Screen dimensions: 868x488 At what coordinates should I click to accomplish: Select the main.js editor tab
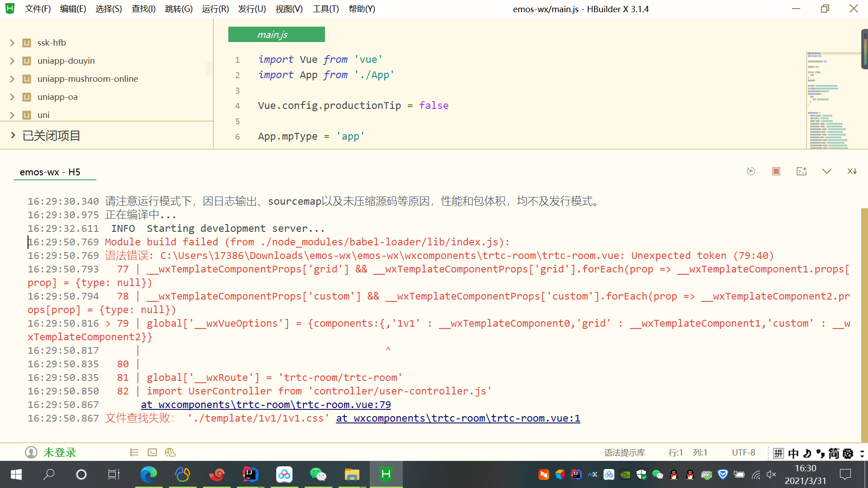tap(276, 34)
